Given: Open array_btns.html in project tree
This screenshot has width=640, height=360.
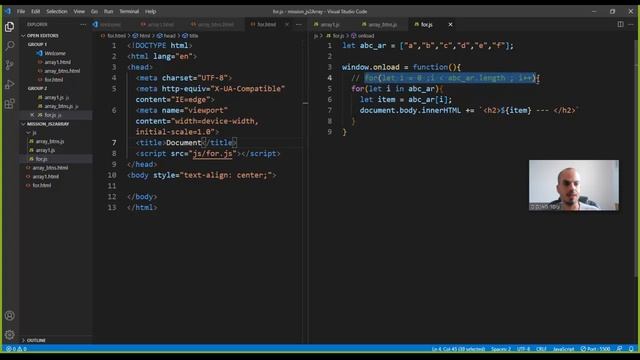Looking at the screenshot, I should coord(50,168).
